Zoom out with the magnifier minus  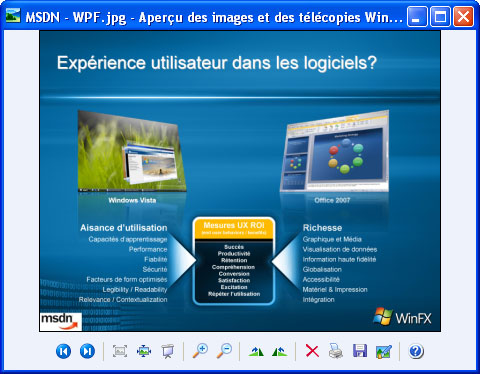(x=224, y=351)
